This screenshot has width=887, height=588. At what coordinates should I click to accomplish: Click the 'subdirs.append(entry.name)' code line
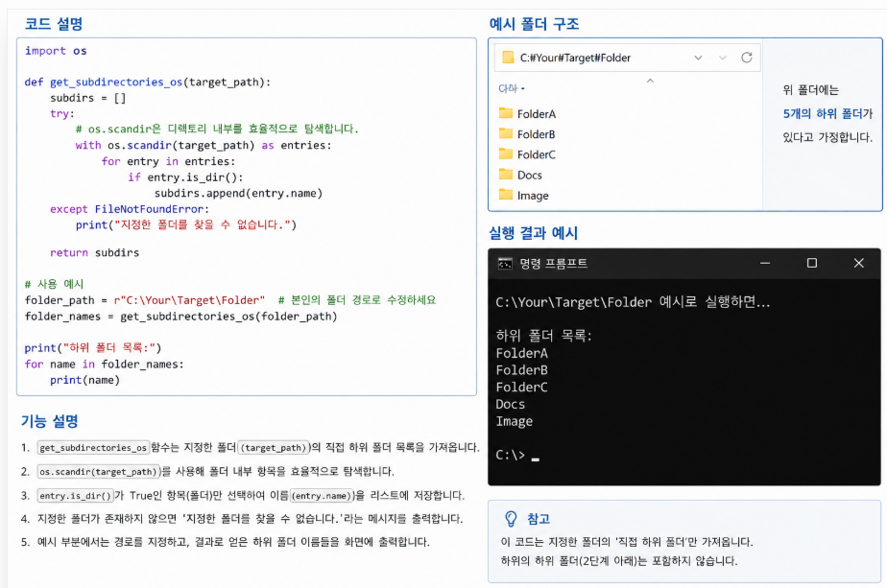click(x=238, y=194)
